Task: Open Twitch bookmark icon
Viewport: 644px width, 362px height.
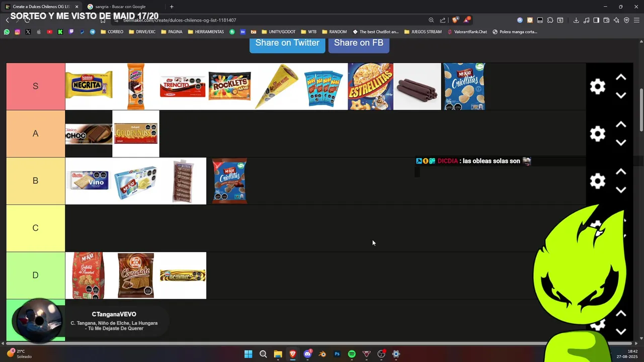Action: (71, 32)
